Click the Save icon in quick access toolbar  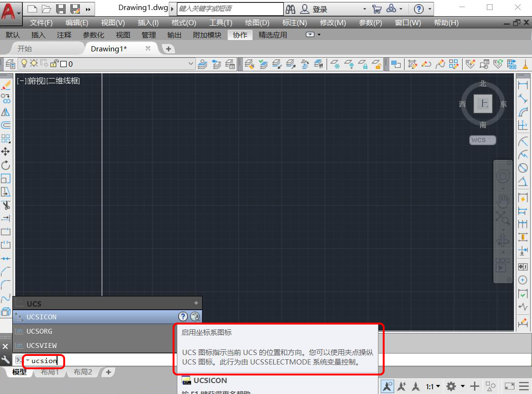(61, 9)
